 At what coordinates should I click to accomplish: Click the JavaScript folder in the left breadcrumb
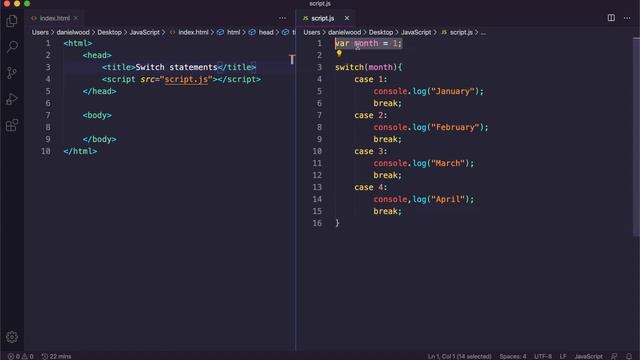pos(144,32)
